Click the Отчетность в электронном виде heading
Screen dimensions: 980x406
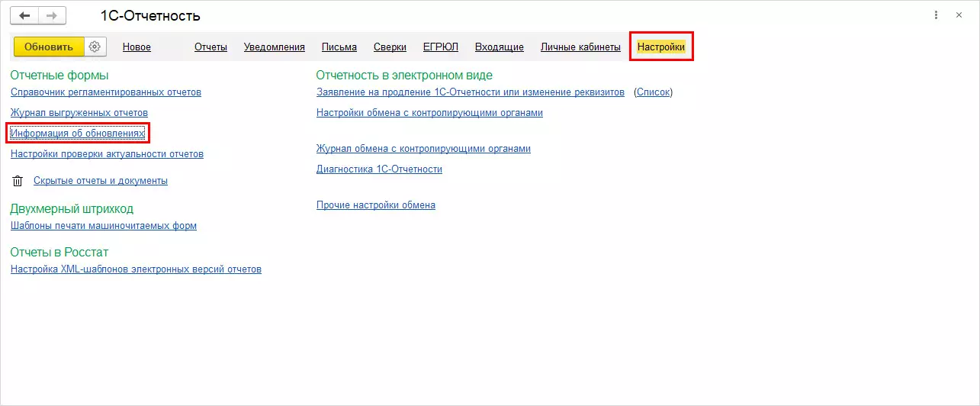[404, 76]
